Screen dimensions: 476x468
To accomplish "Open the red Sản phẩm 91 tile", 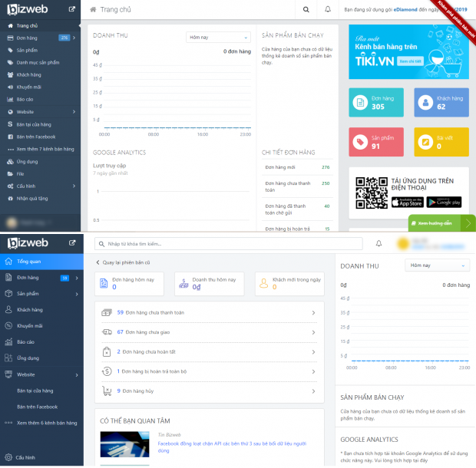I will click(378, 142).
